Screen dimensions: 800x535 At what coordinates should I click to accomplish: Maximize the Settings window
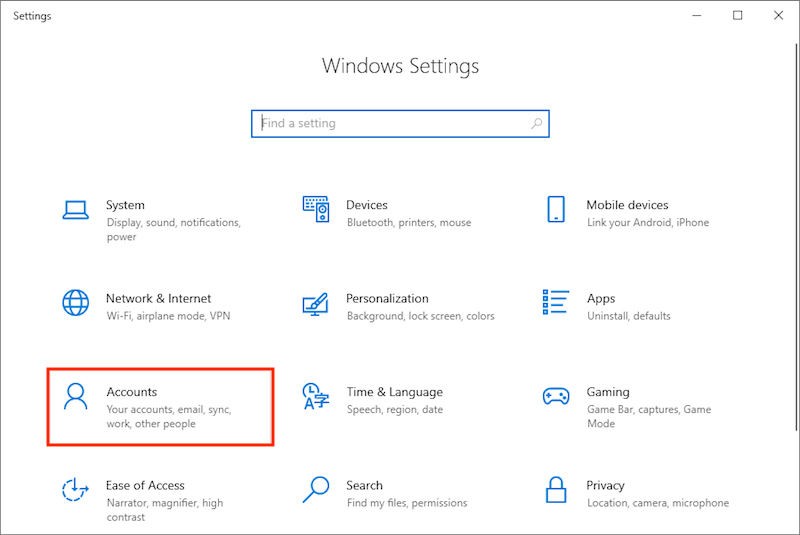[738, 15]
